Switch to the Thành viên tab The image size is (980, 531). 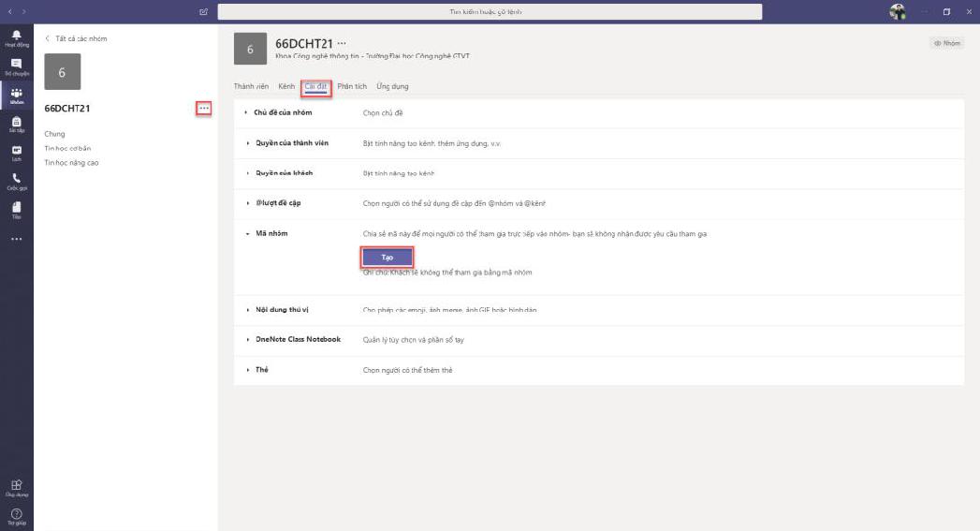coord(251,86)
